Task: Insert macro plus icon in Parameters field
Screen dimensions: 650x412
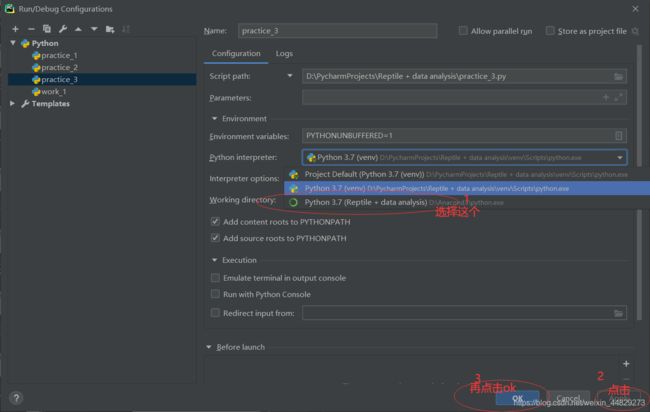Action: point(606,98)
